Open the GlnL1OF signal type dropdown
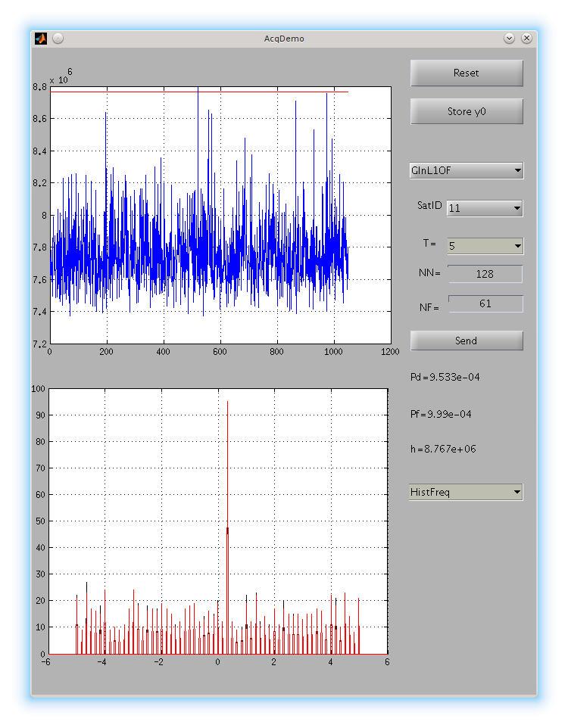Image resolution: width=568 pixels, height=728 pixels. coord(466,170)
